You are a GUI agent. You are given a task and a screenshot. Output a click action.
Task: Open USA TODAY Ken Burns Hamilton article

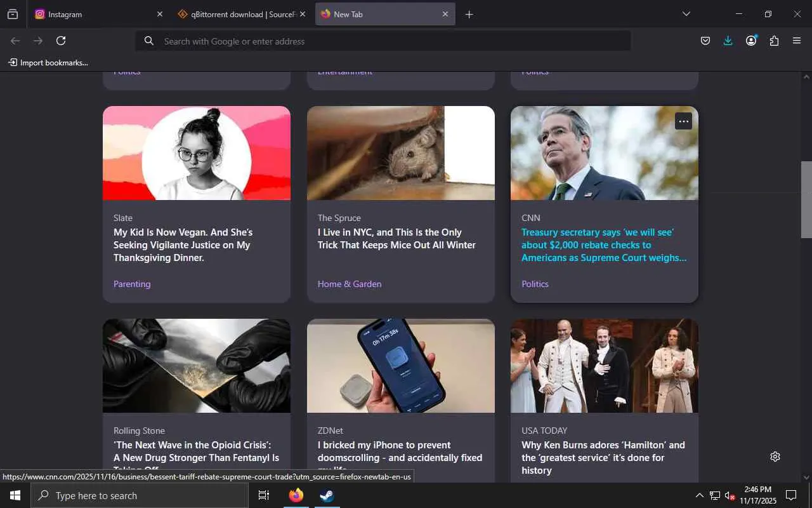603,457
